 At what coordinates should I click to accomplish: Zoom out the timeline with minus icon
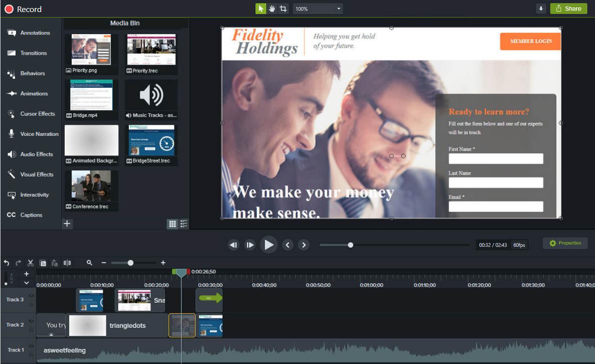[104, 263]
